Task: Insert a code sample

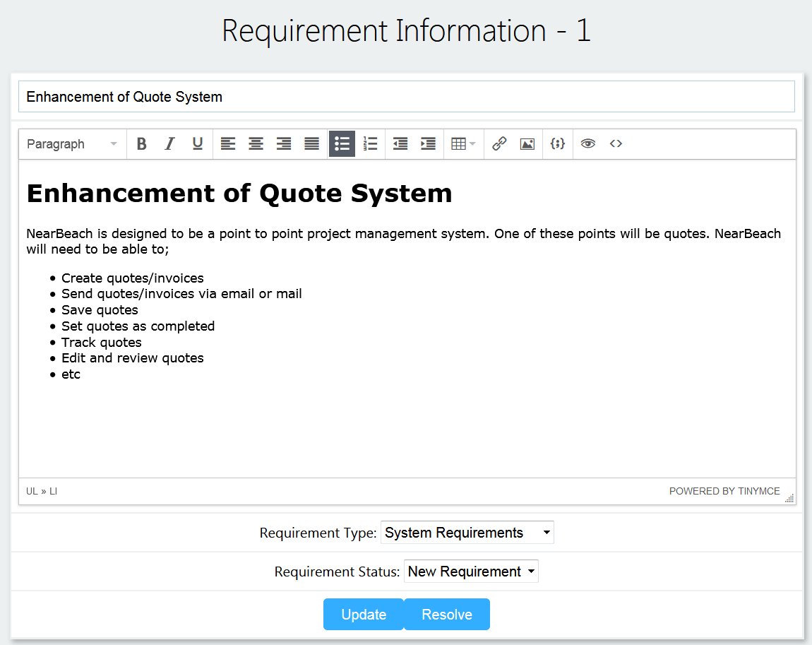Action: click(x=558, y=143)
